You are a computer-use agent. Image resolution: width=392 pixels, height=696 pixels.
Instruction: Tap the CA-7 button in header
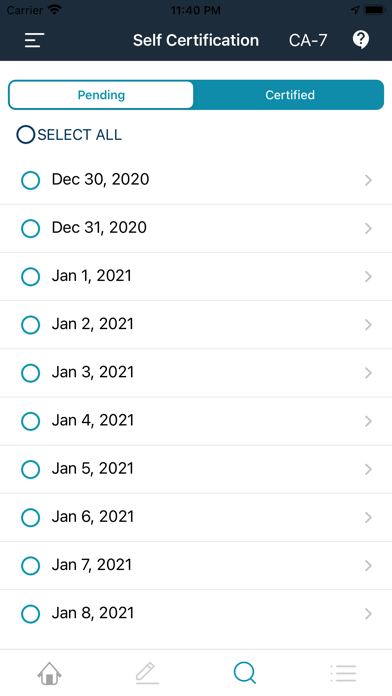tap(308, 40)
